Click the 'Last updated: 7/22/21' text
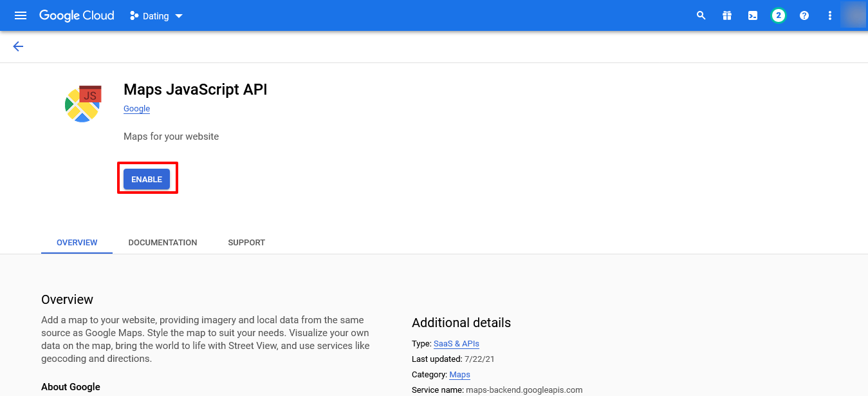This screenshot has width=868, height=396. point(453,359)
